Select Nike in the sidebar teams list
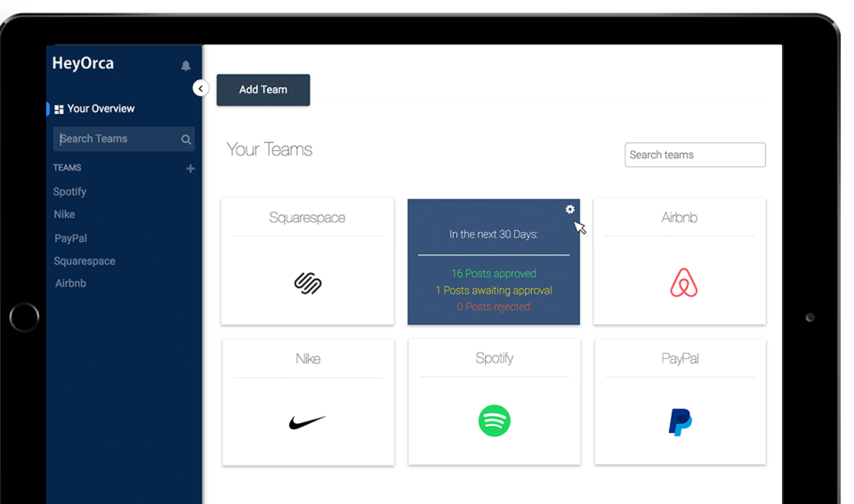Screen dimensions: 854x504 [x=64, y=214]
